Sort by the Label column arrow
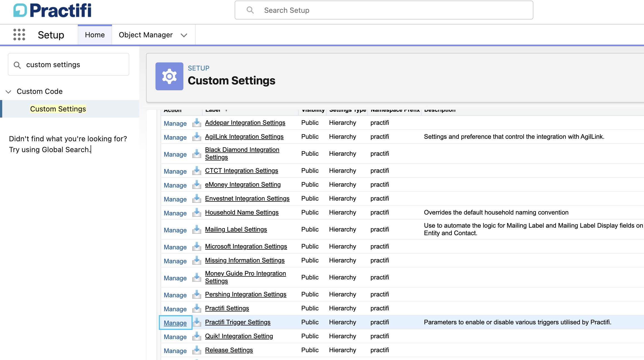Viewport: 644px width, 360px height. [226, 110]
